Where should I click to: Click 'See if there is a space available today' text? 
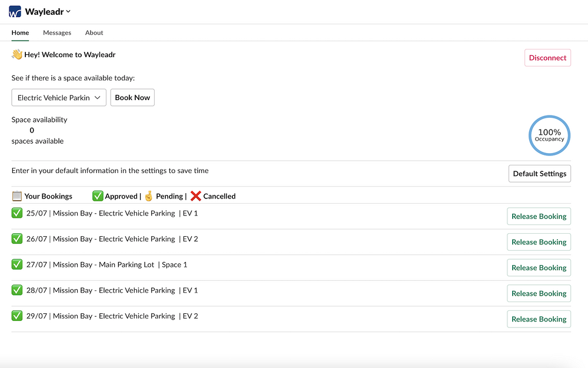(x=73, y=78)
